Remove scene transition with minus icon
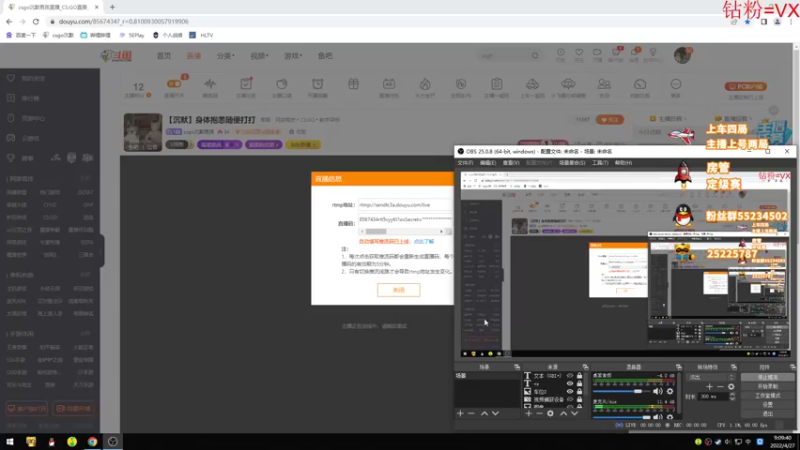The height and width of the screenshot is (450, 800). 720,387
